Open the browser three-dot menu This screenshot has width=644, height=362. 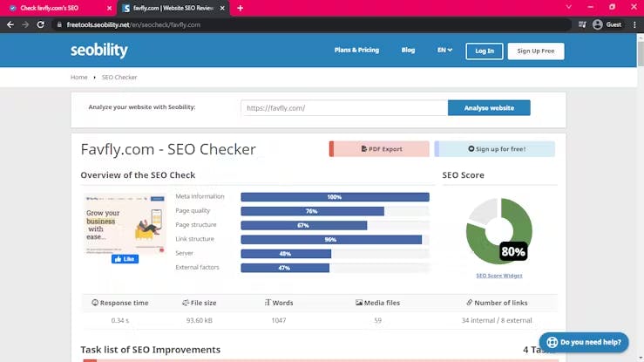click(634, 24)
